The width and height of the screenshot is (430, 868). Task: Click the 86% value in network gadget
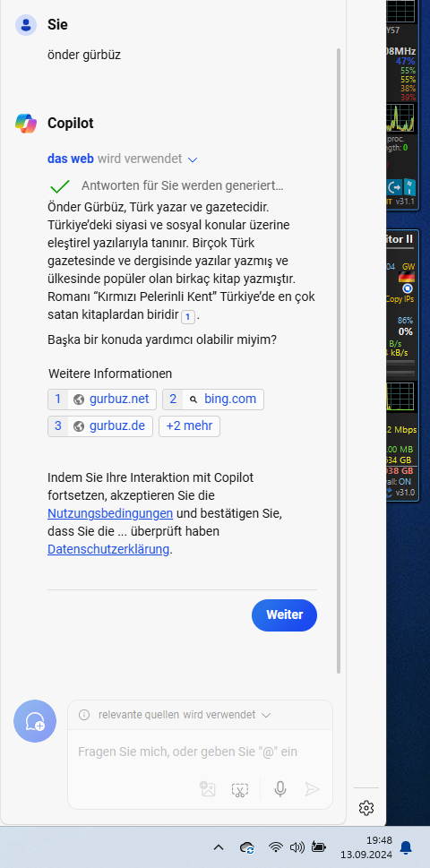click(405, 320)
